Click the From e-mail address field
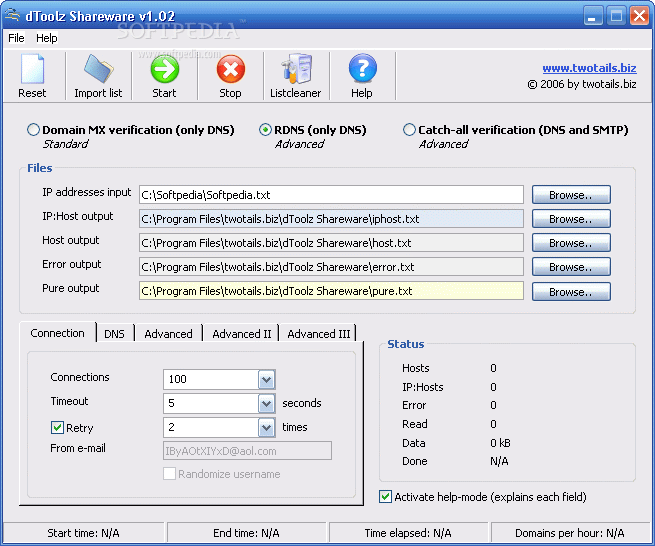The width and height of the screenshot is (655, 546). point(247,451)
